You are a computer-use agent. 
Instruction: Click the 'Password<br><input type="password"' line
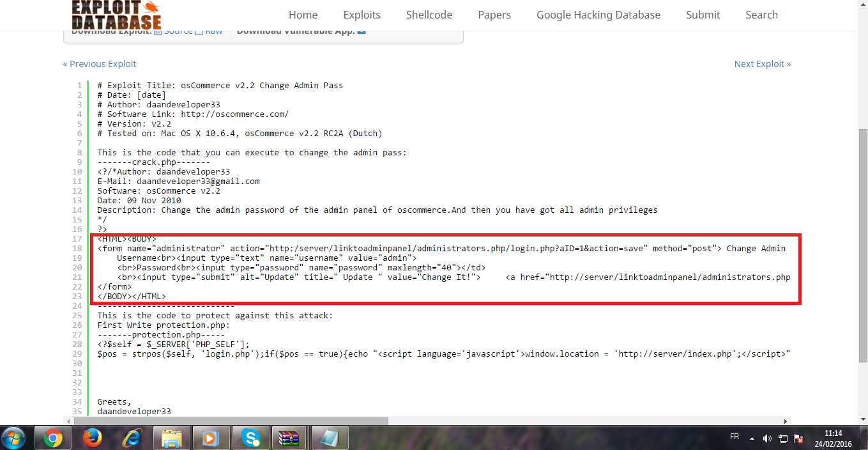coord(301,267)
